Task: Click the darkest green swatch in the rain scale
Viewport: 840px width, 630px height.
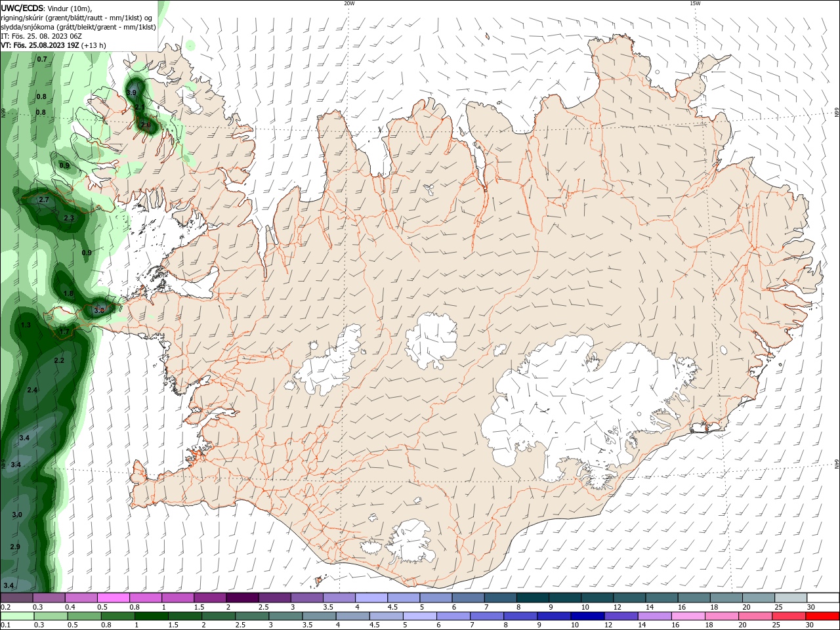Action: pos(151,616)
